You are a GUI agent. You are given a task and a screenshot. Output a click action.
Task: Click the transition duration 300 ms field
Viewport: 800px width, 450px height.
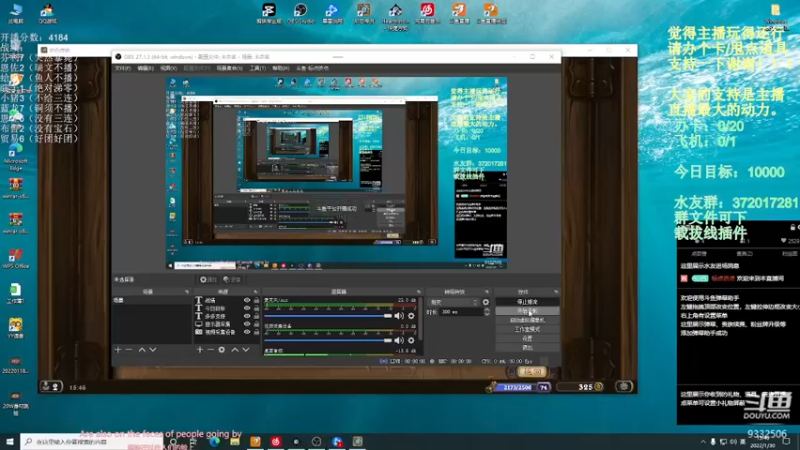pyautogui.click(x=461, y=312)
